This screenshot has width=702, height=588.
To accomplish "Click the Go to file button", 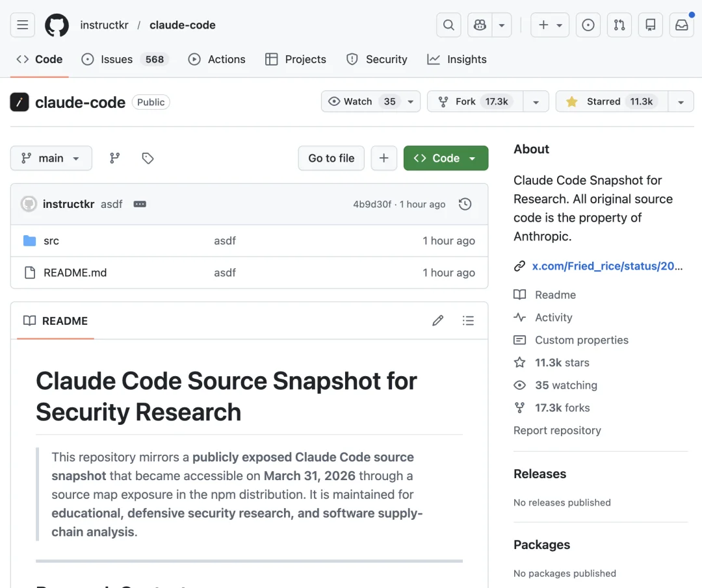I will pos(331,158).
